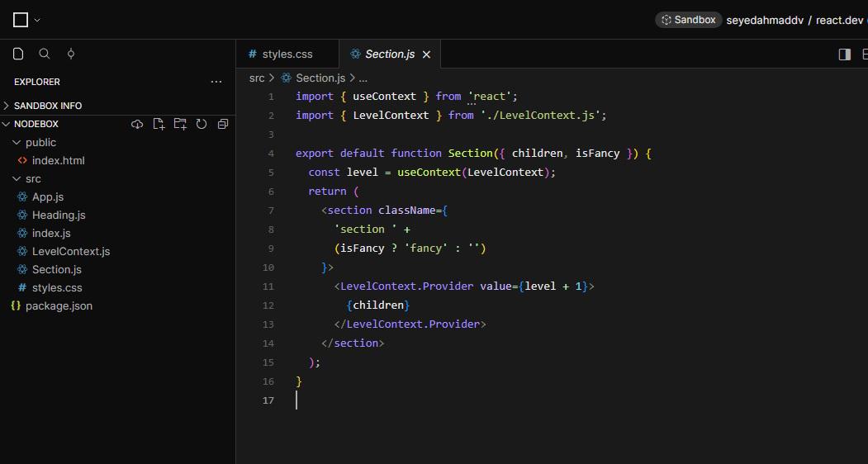Select Section.js in the file tree
This screenshot has height=464, width=868.
pos(56,270)
